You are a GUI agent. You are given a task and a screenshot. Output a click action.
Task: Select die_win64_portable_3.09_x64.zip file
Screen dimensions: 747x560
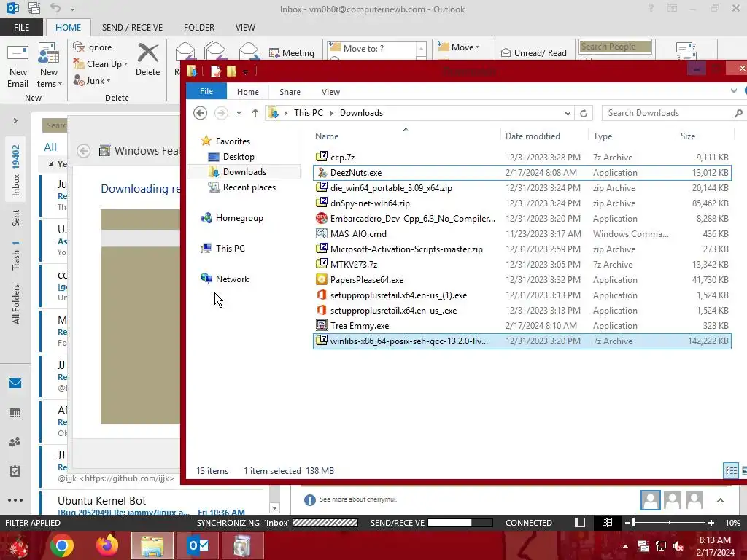(x=522, y=187)
